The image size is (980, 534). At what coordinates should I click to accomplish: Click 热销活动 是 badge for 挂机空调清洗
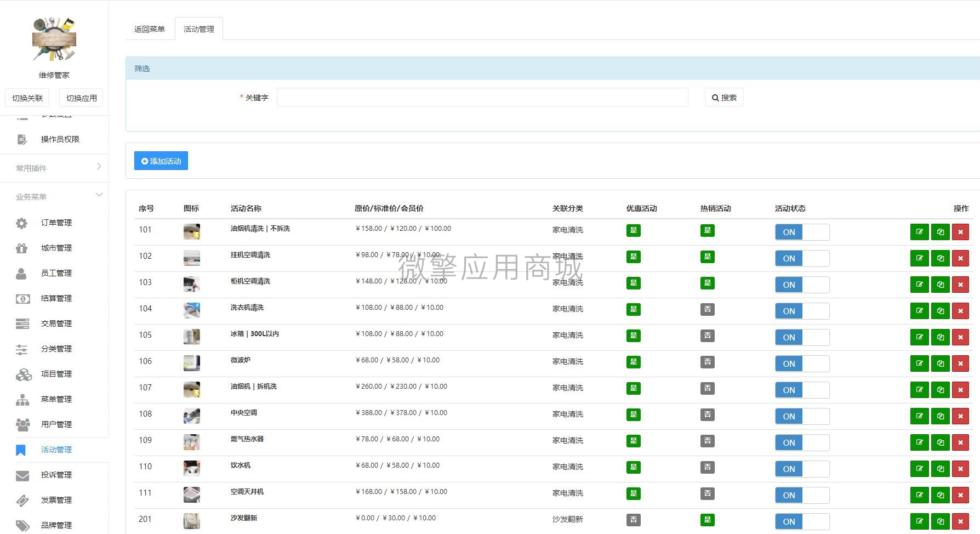[708, 257]
